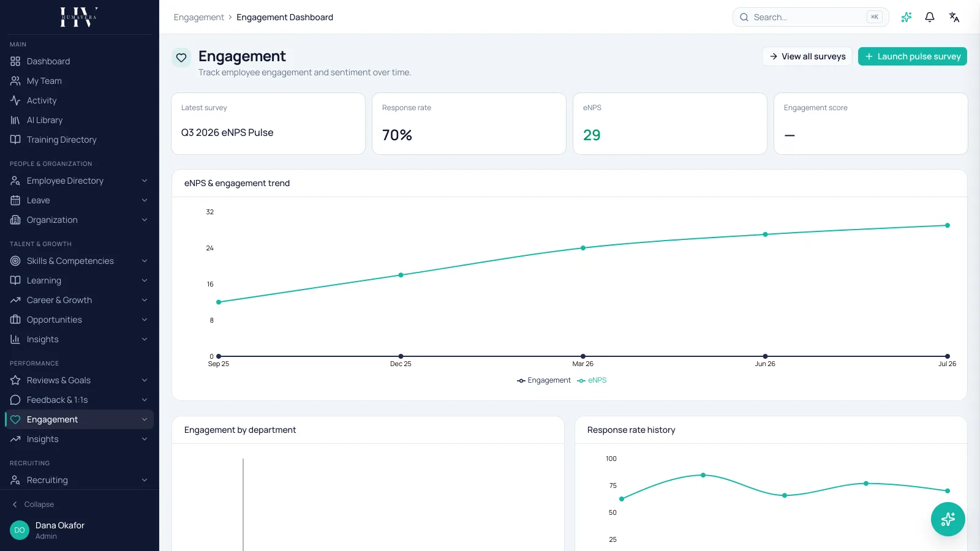Click the Engagement score card
980x551 pixels.
(871, 124)
